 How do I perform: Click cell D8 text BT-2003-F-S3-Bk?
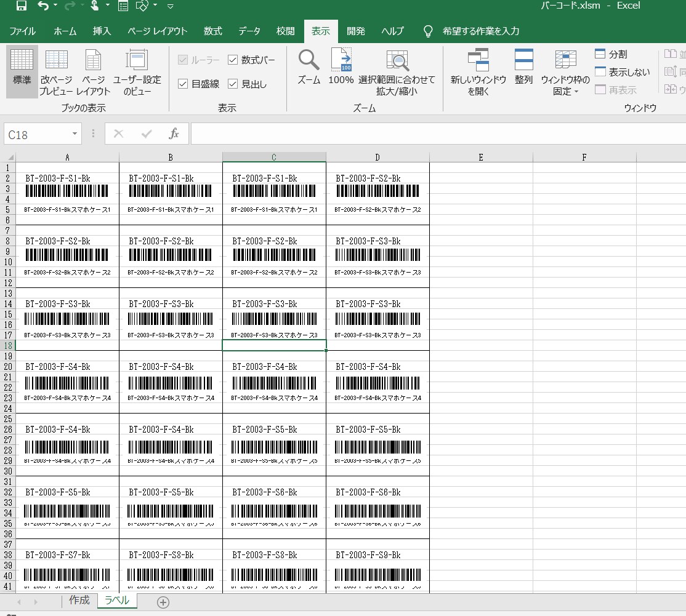pyautogui.click(x=368, y=241)
